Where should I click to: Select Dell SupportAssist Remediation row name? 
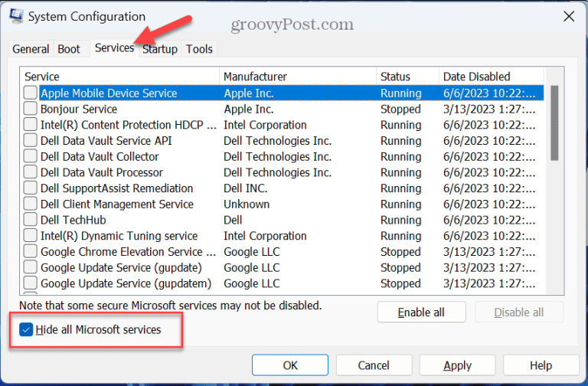pos(116,188)
